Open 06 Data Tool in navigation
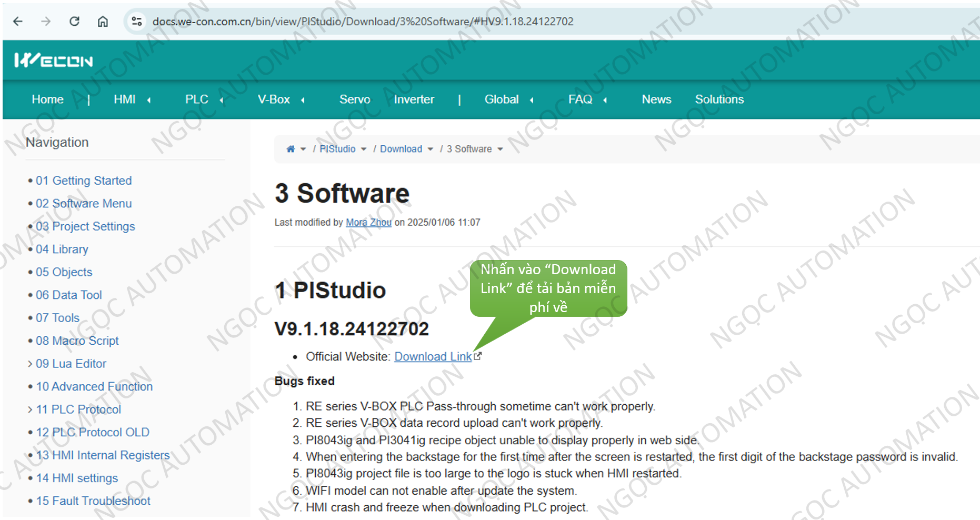The width and height of the screenshot is (980, 520). click(69, 295)
